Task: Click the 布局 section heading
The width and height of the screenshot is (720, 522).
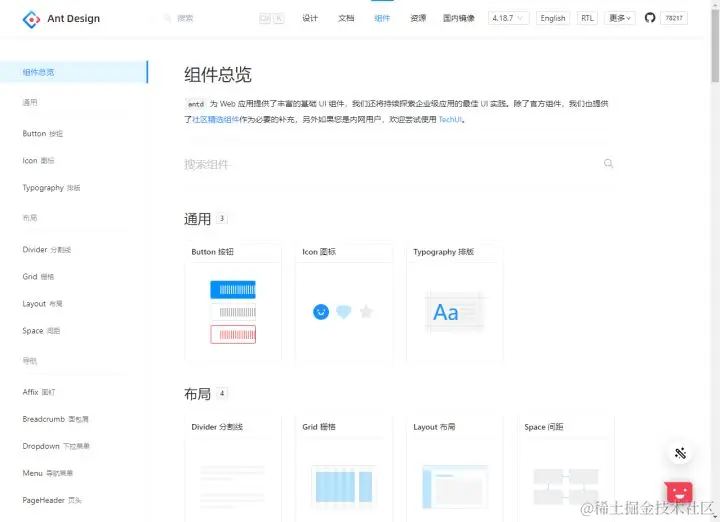Action: click(x=197, y=394)
